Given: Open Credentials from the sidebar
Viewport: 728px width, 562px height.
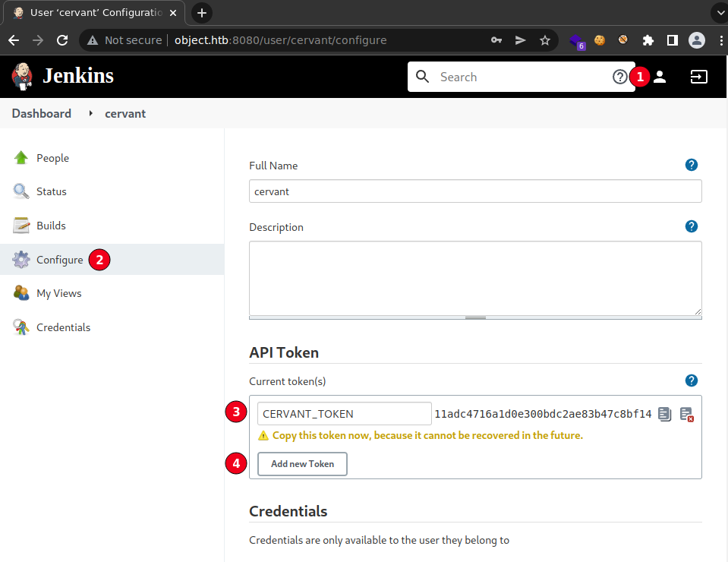Looking at the screenshot, I should (x=63, y=327).
